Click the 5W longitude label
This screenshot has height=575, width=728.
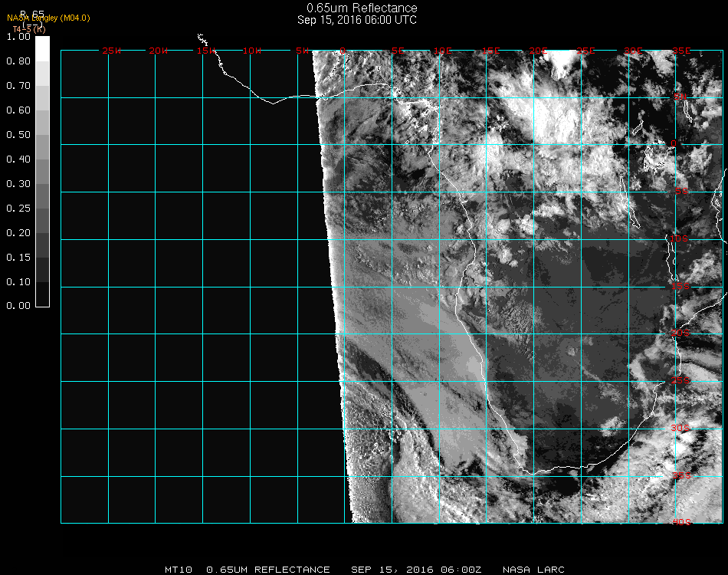302,51
